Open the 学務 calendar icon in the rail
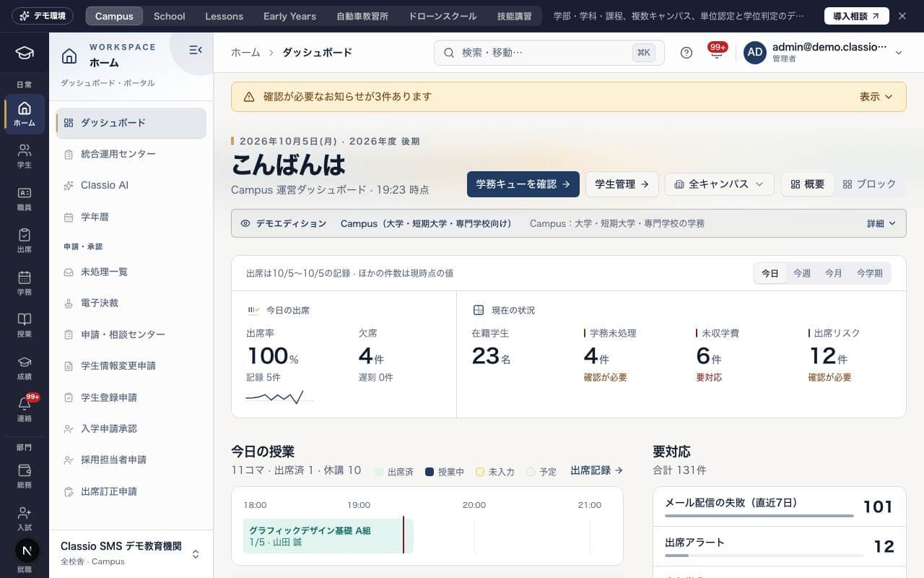 tap(25, 282)
